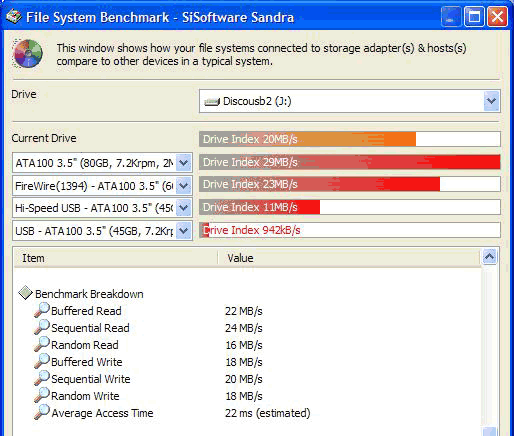This screenshot has height=436, width=514.
Task: Click the magnifier icon beside Sequential Read
Action: click(42, 327)
